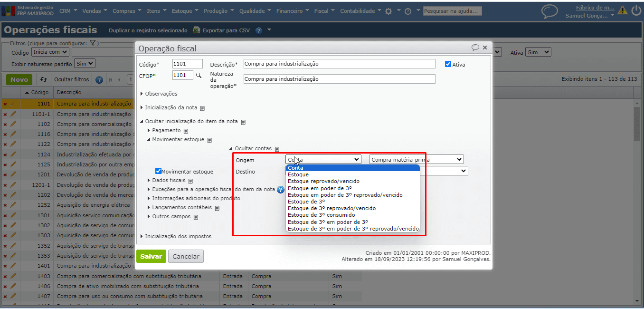644x309 pixels.
Task: Click the list icon beside Inicialização da nota
Action: [x=202, y=108]
